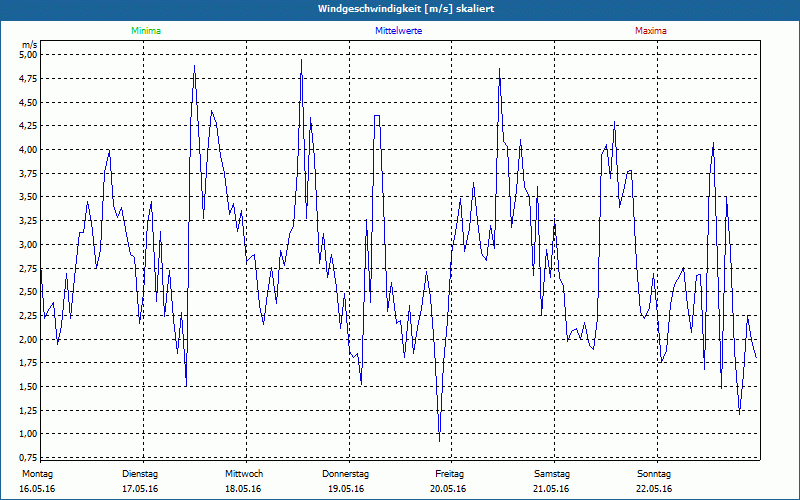800x500 pixels.
Task: Click the date 19.05.16
Action: (x=346, y=489)
